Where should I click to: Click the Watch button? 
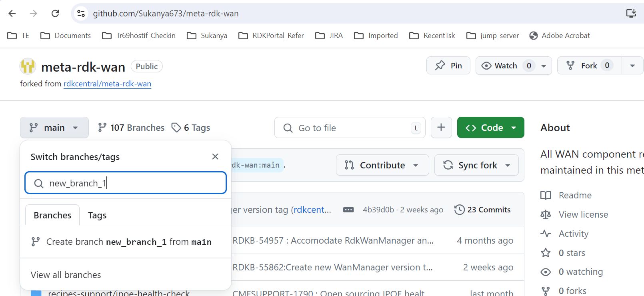pyautogui.click(x=506, y=66)
